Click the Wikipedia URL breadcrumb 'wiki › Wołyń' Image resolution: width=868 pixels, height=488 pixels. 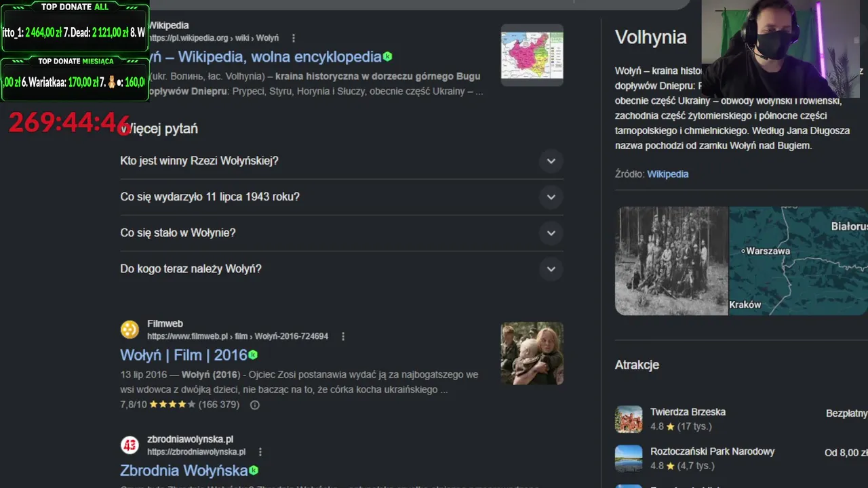coord(257,38)
